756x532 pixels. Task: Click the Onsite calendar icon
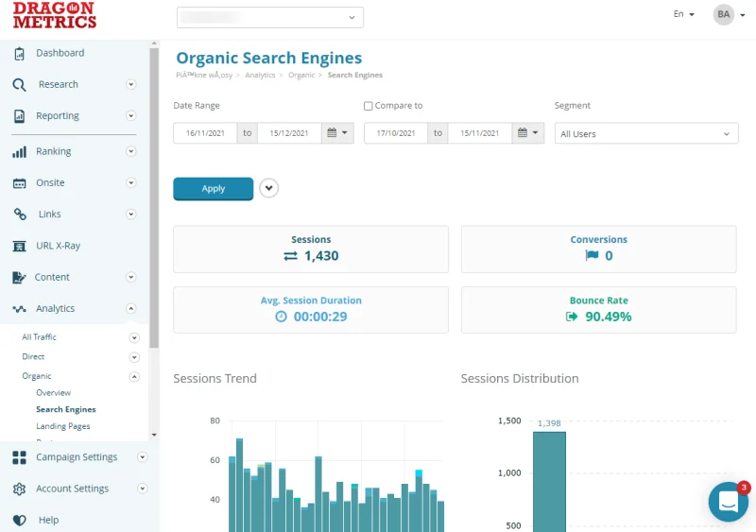(x=19, y=183)
